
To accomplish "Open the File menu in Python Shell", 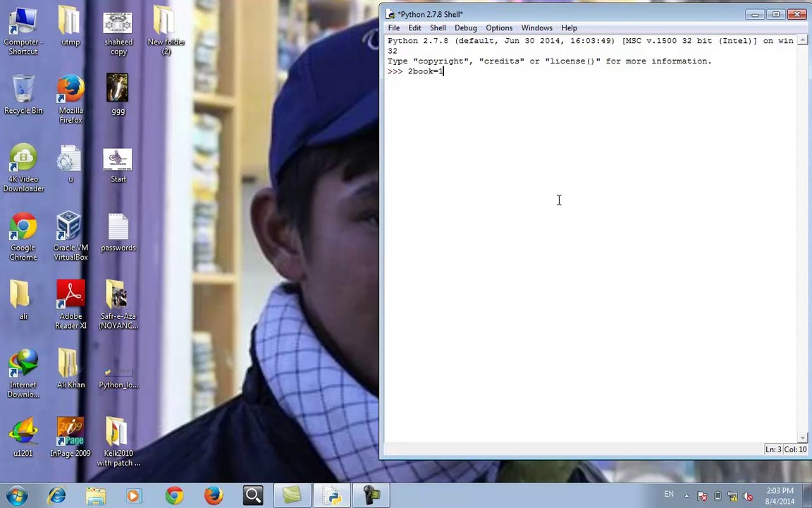I will [x=393, y=28].
